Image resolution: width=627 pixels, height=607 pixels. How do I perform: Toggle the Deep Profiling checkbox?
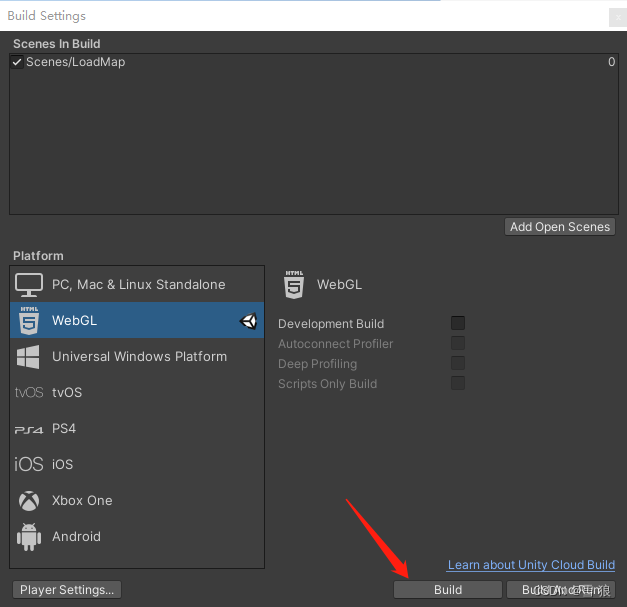[458, 363]
